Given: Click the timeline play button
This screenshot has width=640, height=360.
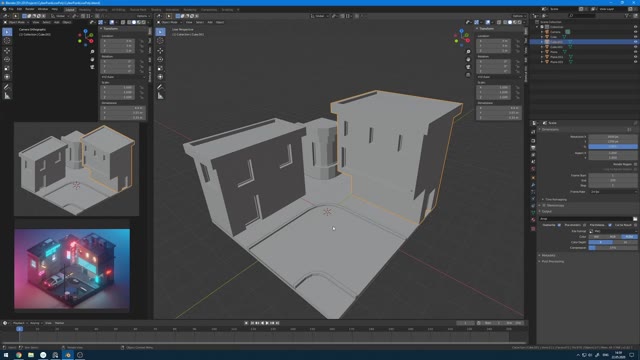Looking at the screenshot, I should pos(267,323).
